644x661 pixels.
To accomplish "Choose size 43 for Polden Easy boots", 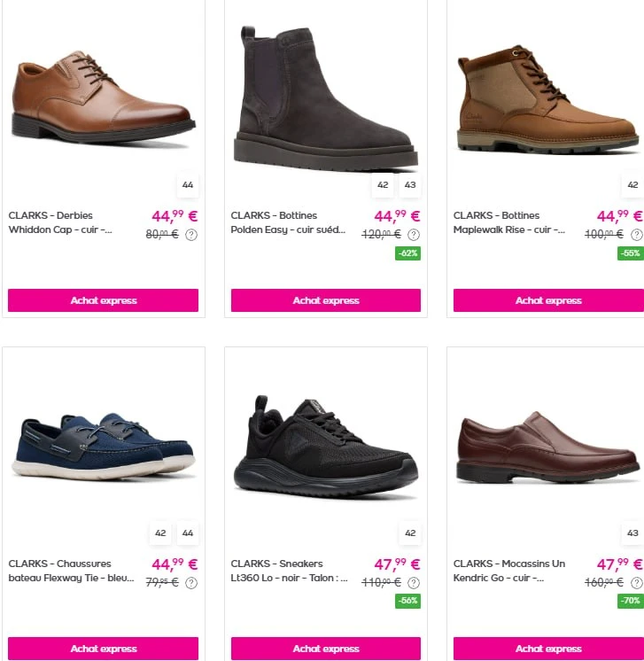I will tap(410, 184).
